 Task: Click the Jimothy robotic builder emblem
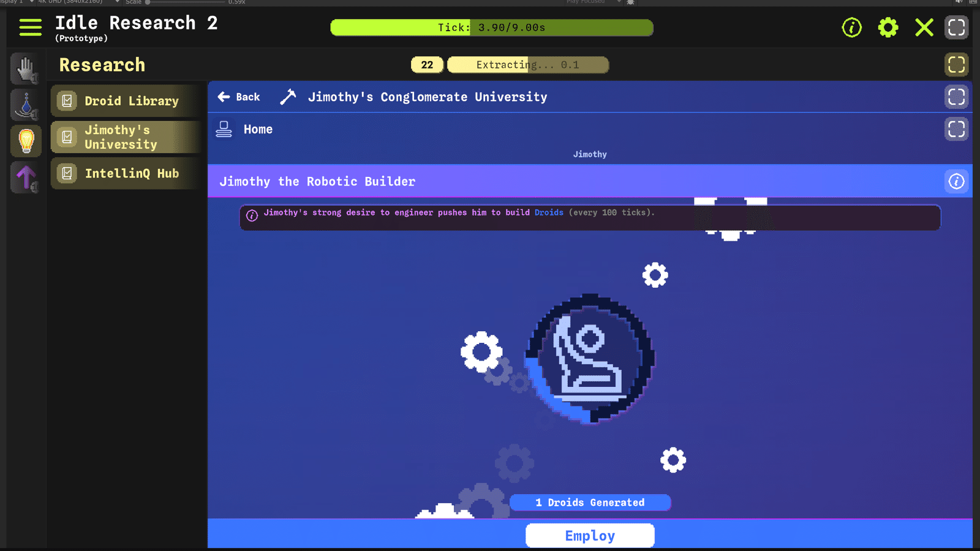[590, 359]
